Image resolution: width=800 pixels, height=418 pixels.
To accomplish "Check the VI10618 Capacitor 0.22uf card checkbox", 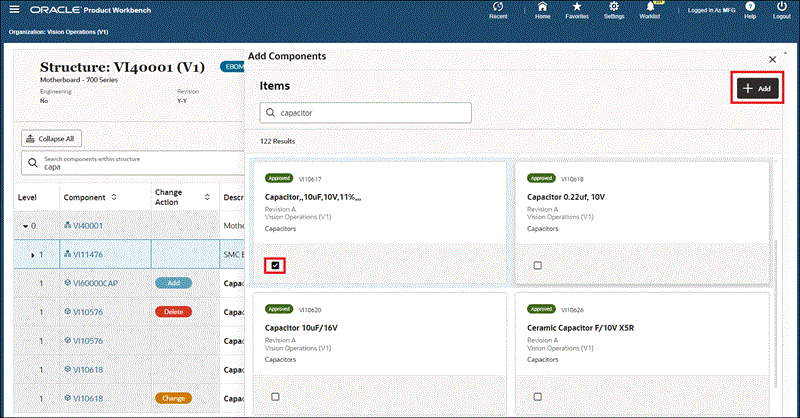I will tap(538, 265).
